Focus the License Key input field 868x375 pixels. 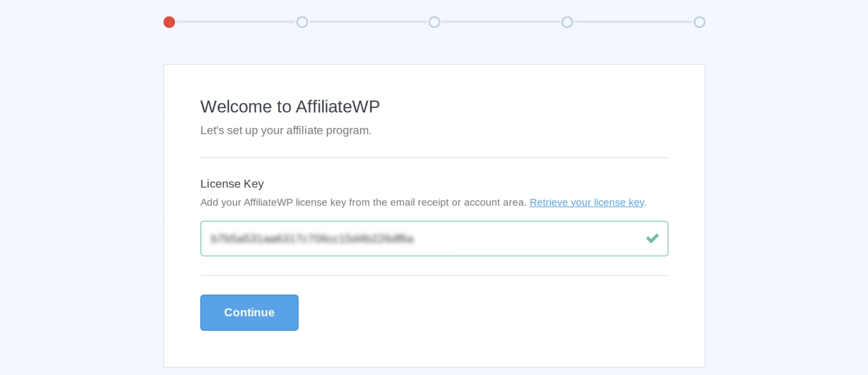[434, 238]
